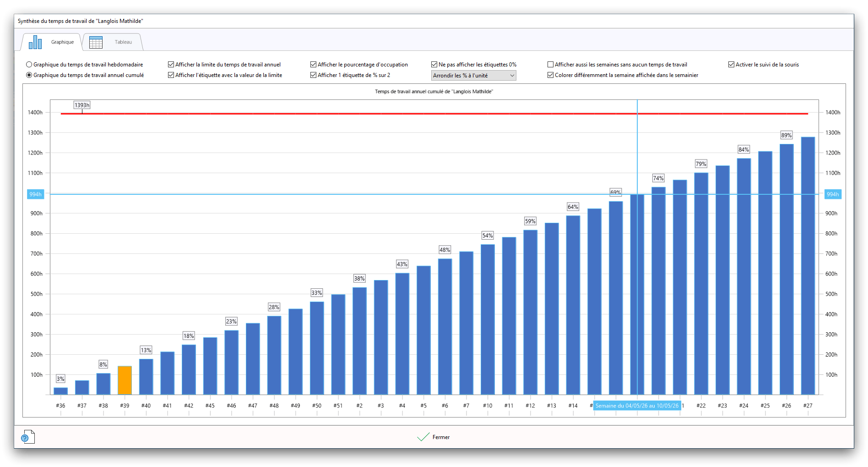This screenshot has width=868, height=467.
Task: Click the bar chart icon on Graphique tab
Action: [35, 42]
